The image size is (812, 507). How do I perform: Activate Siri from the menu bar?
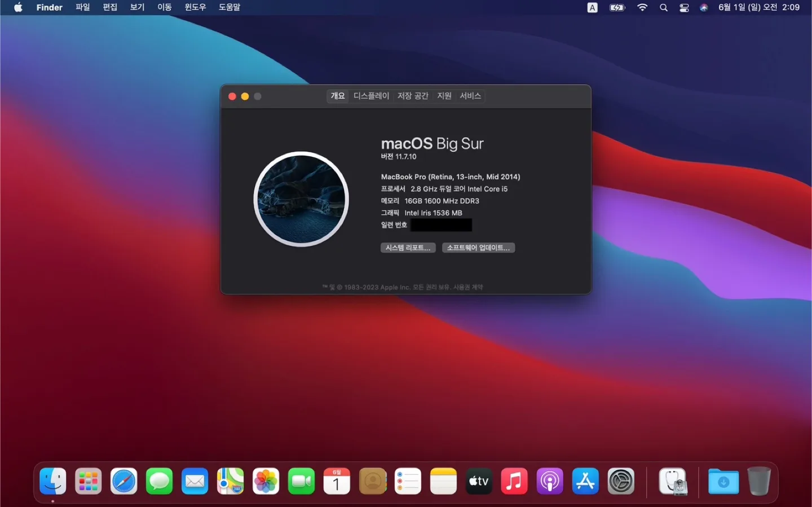click(704, 7)
